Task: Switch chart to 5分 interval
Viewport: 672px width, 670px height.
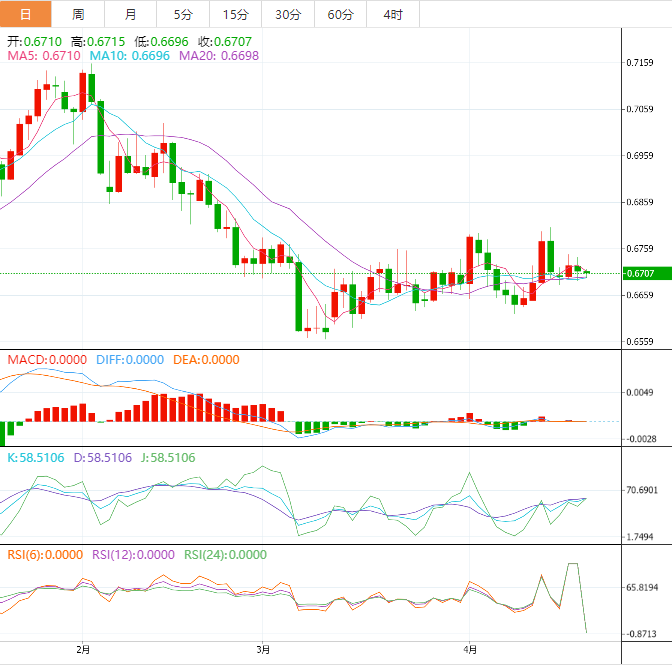Action: tap(183, 14)
